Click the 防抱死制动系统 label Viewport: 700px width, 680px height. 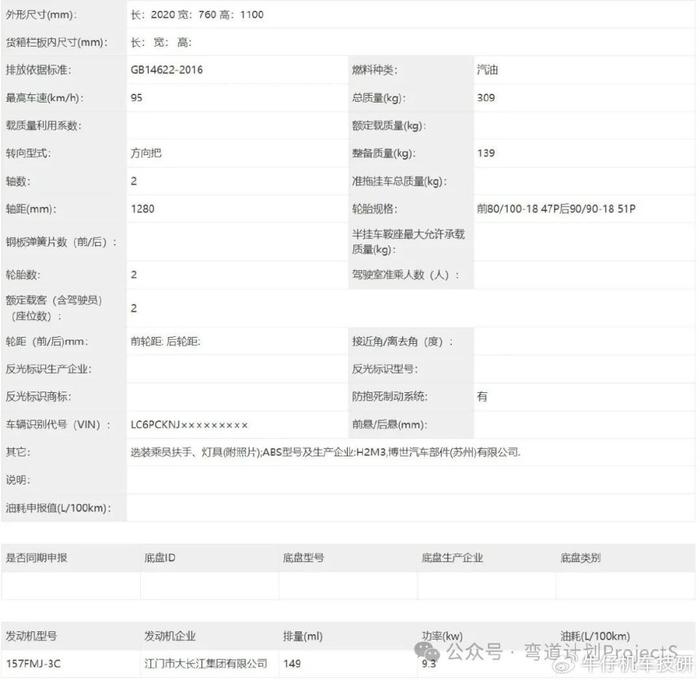390,396
